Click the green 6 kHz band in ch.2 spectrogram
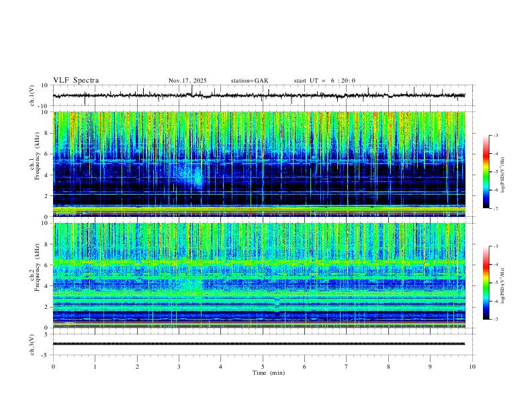532x411 pixels. 259,262
